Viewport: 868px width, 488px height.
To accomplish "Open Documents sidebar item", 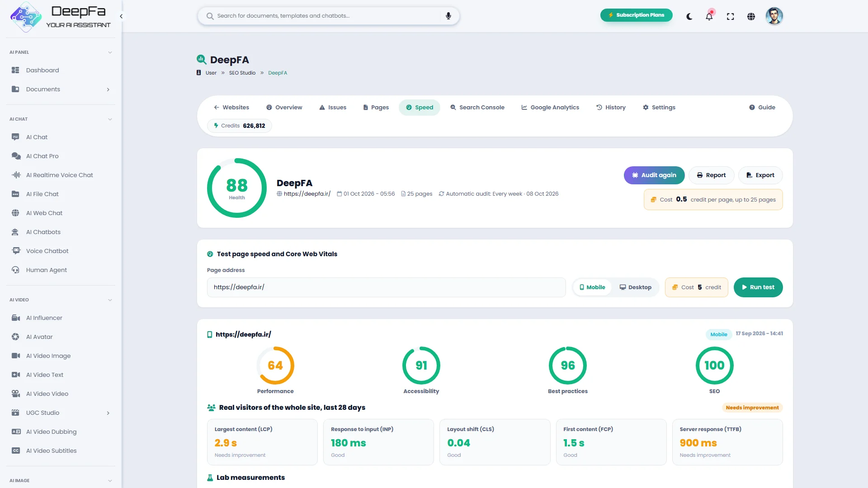I will pyautogui.click(x=61, y=89).
